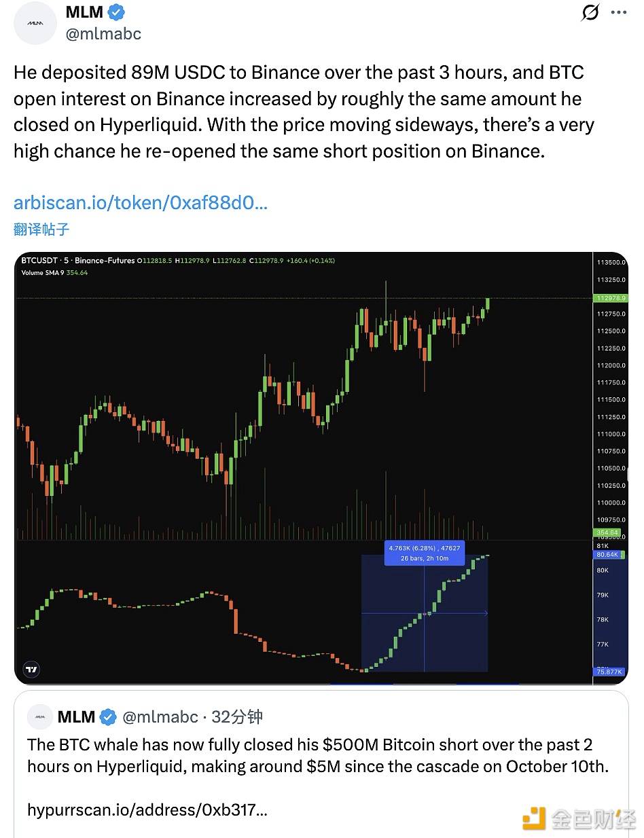644x838 pixels.
Task: Click the @mlmabc handle under the top name
Action: (103, 34)
